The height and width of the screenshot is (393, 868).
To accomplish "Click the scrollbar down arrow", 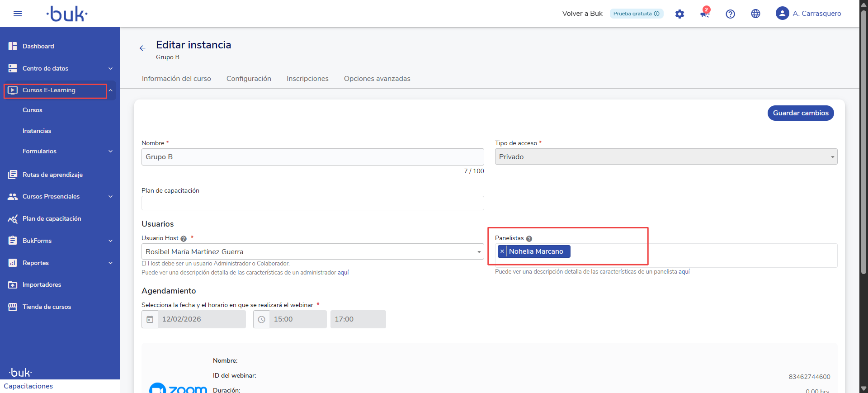I will [863, 388].
